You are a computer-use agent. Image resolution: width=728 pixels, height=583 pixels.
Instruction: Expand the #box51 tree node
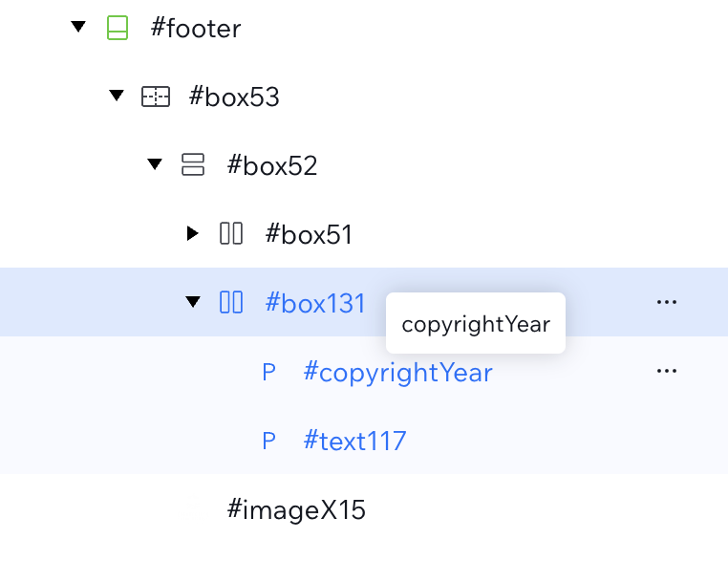[193, 233]
